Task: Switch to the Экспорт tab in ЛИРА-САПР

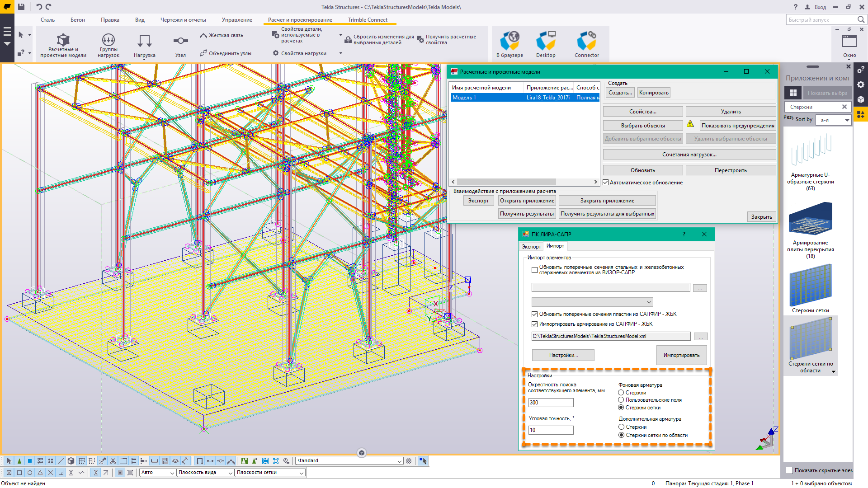Action: click(531, 246)
